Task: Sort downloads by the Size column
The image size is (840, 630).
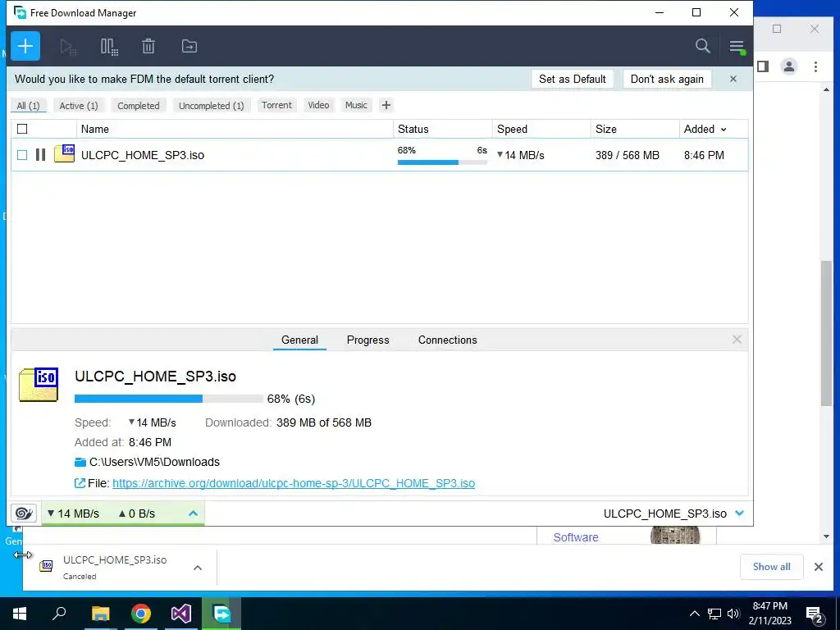Action: pyautogui.click(x=635, y=129)
